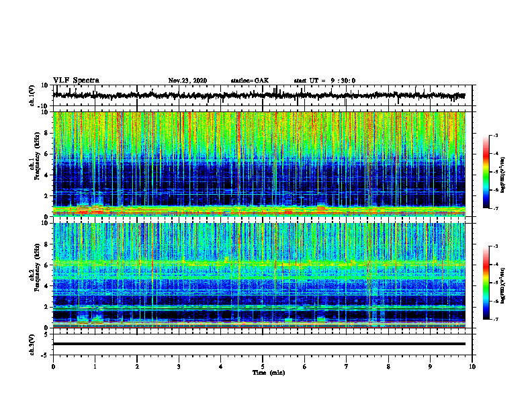Image resolution: width=532 pixels, height=411 pixels.
Task: Click the ch.1 spectrogram panel
Action: pyautogui.click(x=259, y=164)
